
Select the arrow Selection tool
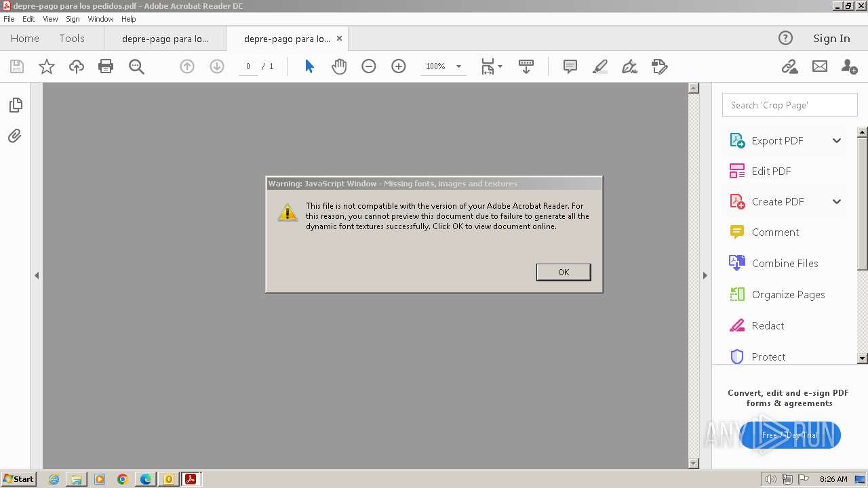pyautogui.click(x=309, y=66)
